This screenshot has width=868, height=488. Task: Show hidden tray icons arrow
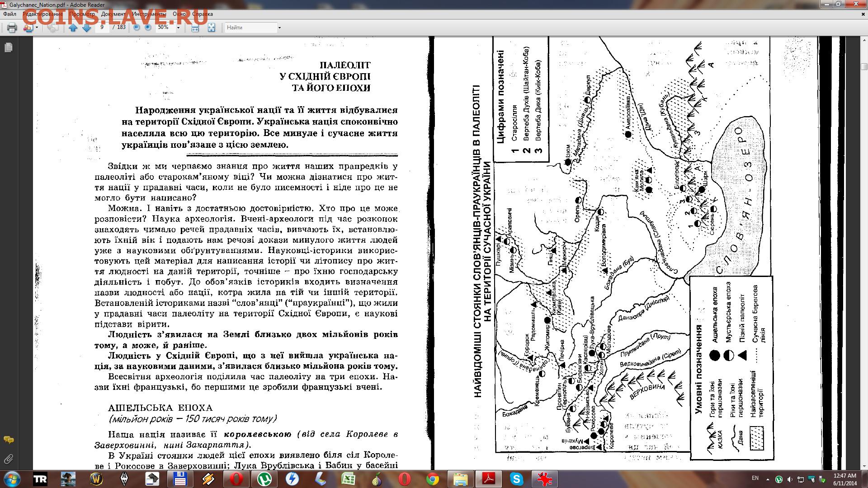point(768,479)
